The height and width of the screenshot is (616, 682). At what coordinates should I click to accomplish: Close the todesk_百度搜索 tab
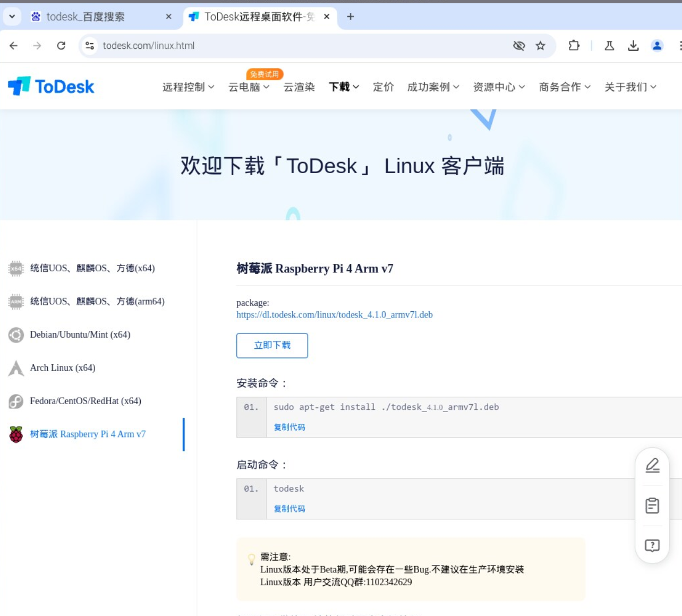(168, 16)
